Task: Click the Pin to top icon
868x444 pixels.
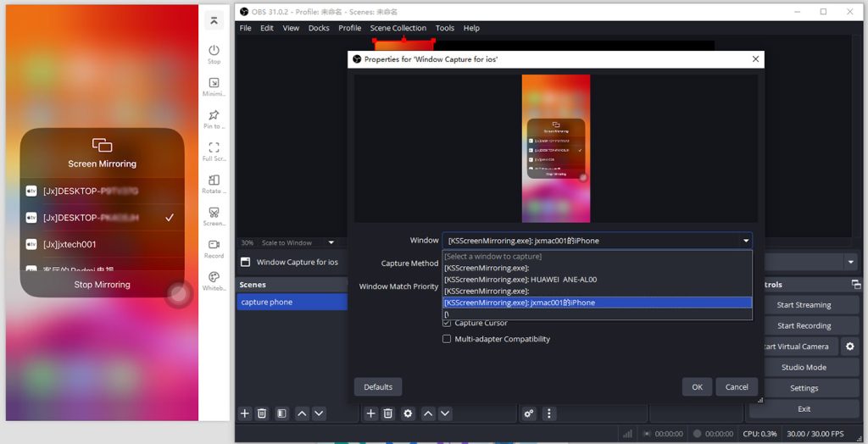Action: (x=214, y=114)
